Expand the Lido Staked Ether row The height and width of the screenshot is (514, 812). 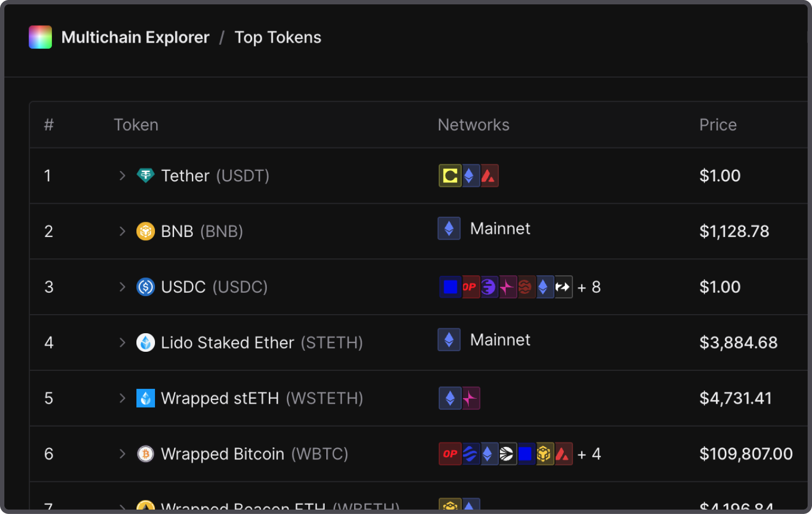(122, 342)
